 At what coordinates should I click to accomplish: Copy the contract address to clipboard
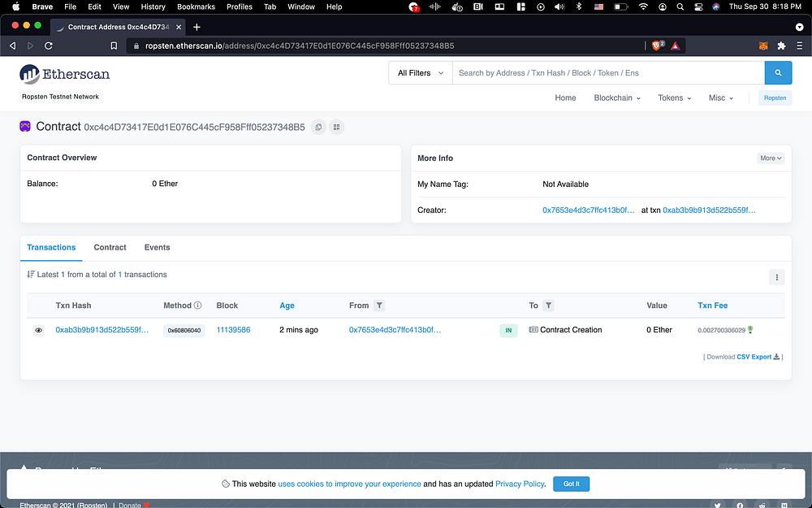[318, 127]
